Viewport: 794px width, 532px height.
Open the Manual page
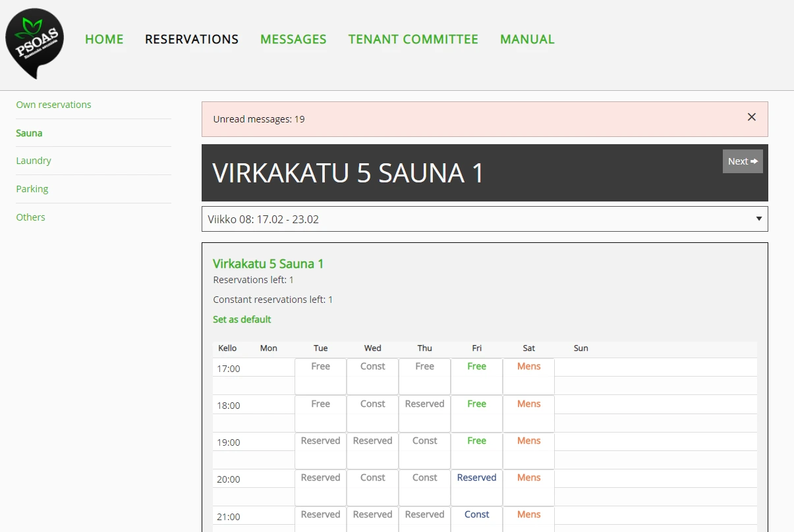click(x=527, y=40)
